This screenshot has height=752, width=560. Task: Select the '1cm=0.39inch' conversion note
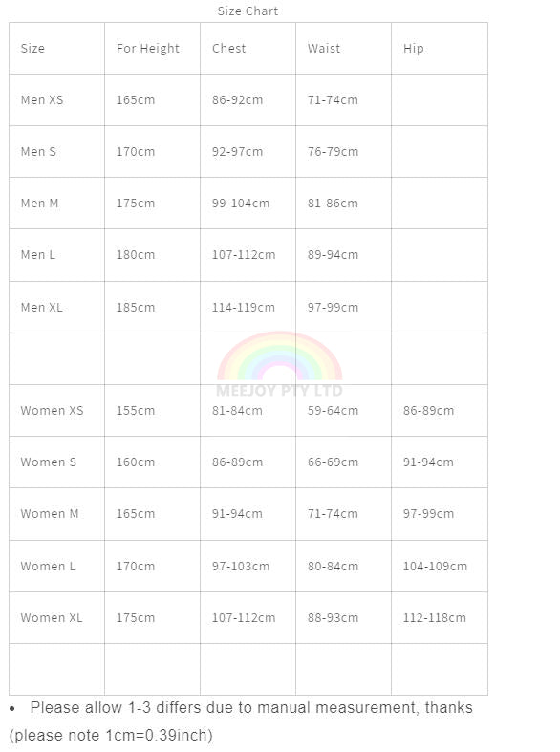159,735
